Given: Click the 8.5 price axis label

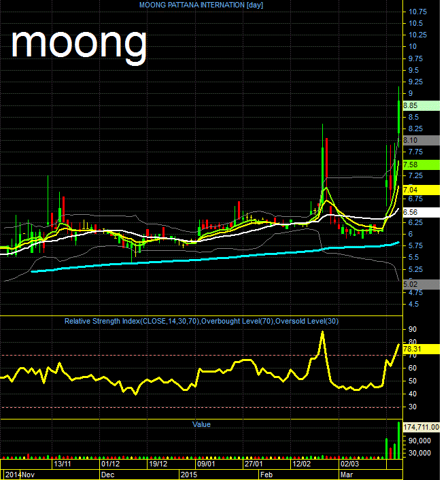Looking at the screenshot, I should [414, 117].
